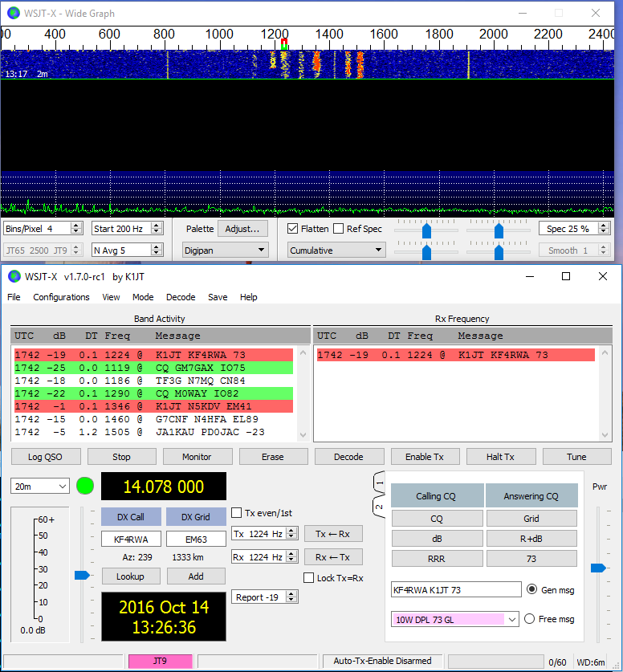Screen dimensions: 623x672
Task: Click the Grid message button
Action: click(531, 519)
